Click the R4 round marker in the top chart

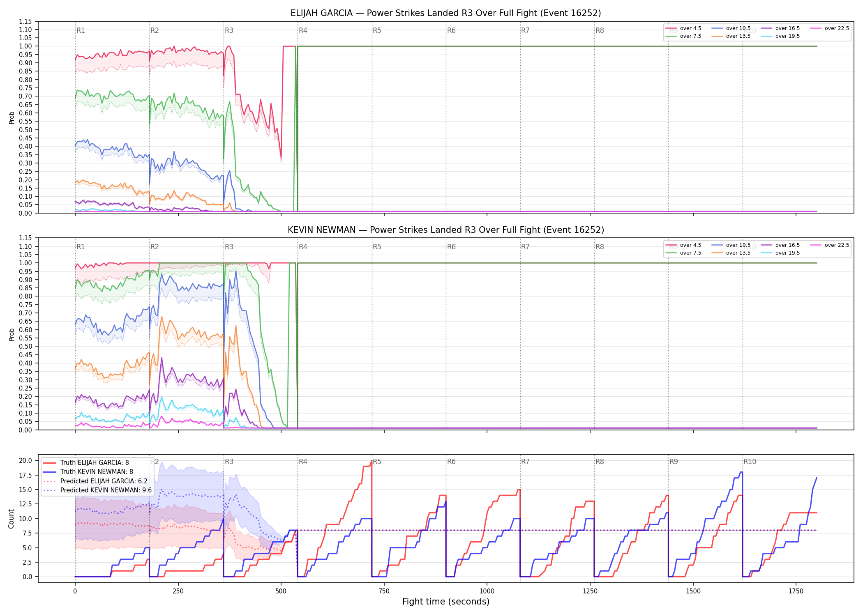coord(303,30)
